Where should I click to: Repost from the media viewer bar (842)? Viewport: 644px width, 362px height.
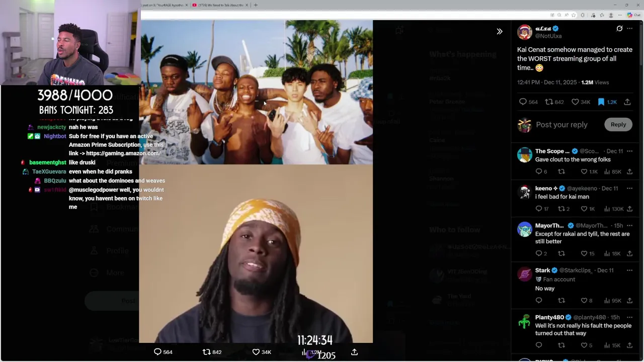(212, 352)
